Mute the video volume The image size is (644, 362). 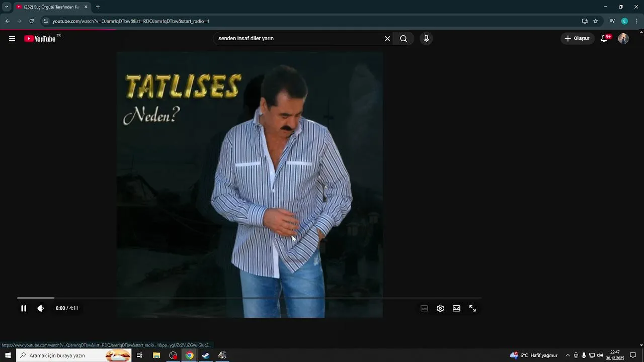pyautogui.click(x=41, y=308)
